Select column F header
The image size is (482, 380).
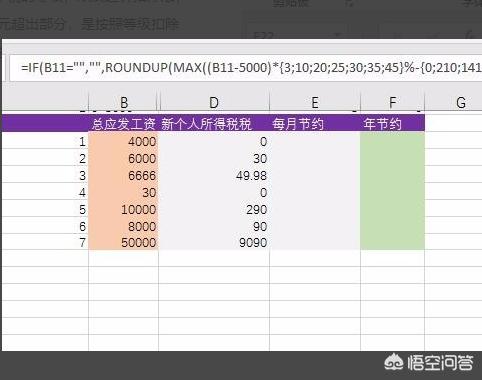click(392, 102)
